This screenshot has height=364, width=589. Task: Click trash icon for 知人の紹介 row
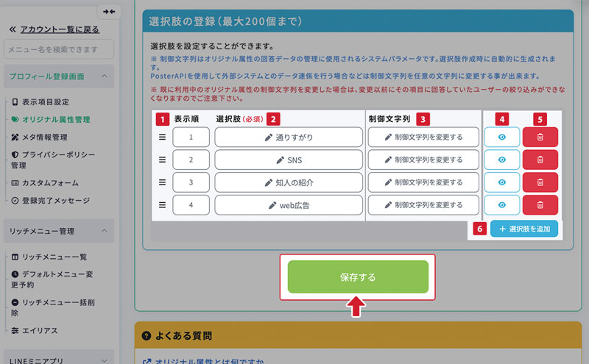(x=540, y=182)
